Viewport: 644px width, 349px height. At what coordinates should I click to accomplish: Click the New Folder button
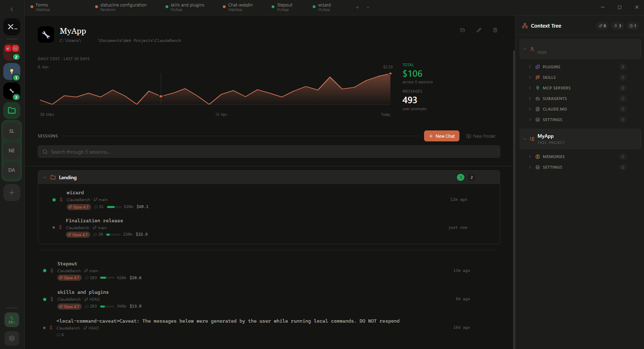tap(481, 136)
